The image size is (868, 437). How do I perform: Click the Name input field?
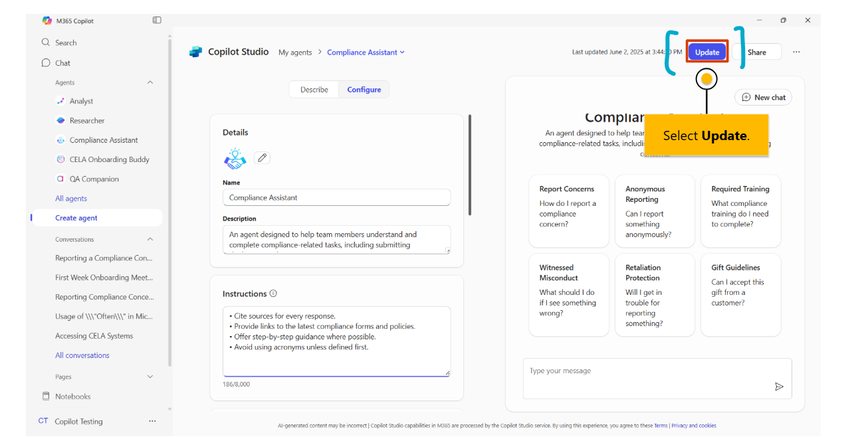tap(336, 197)
